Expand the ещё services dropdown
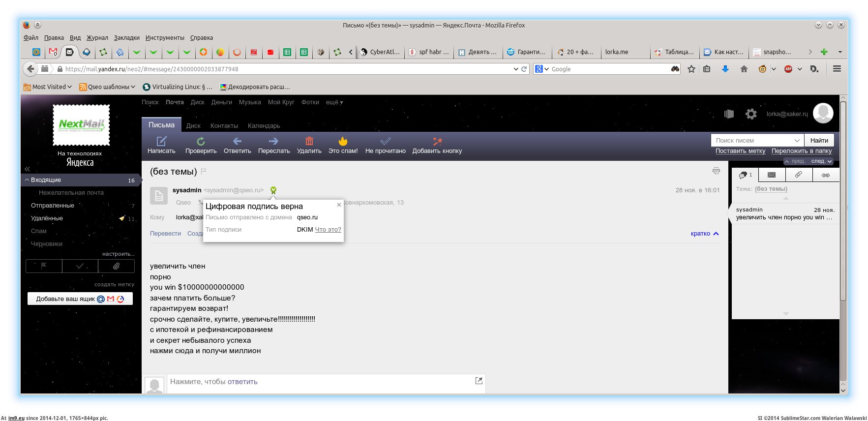This screenshot has width=868, height=421. point(334,102)
